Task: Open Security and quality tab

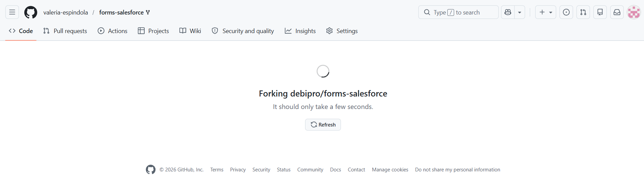Action: [243, 31]
